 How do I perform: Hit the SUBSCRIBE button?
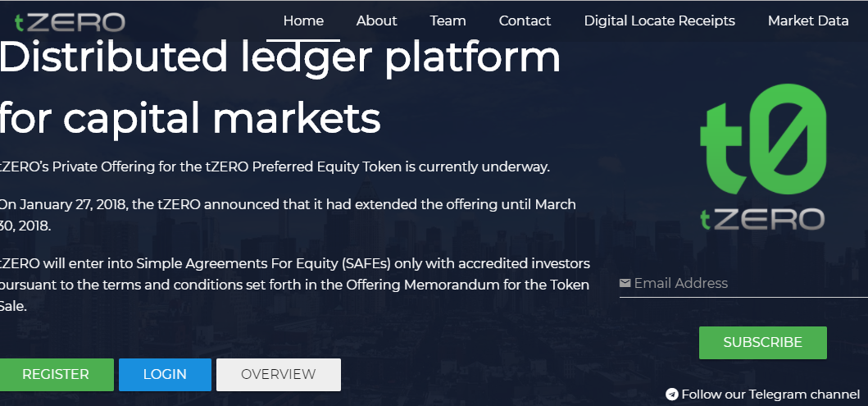(762, 342)
